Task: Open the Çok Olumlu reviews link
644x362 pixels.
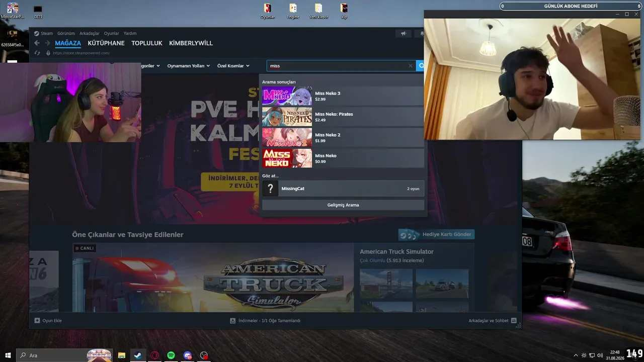Action: point(372,260)
